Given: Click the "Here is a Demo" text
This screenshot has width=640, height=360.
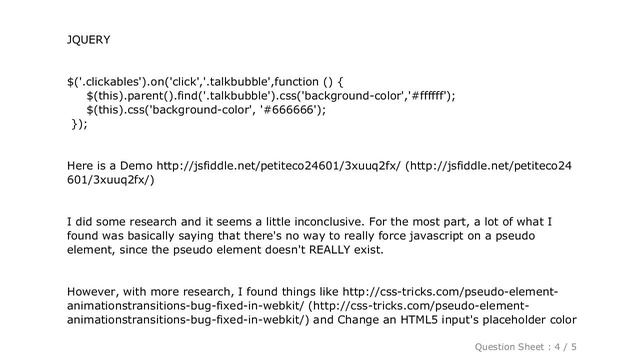Looking at the screenshot, I should pyautogui.click(x=110, y=166).
